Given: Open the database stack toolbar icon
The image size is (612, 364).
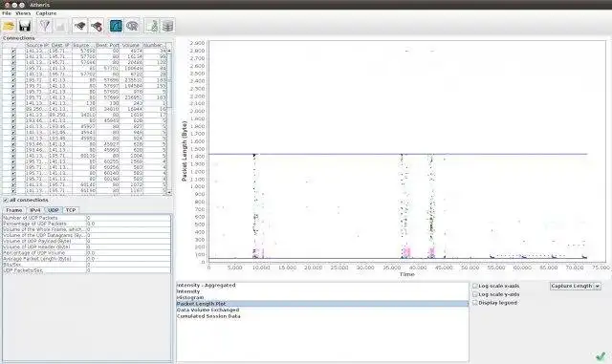Looking at the screenshot, I should click(x=167, y=26).
